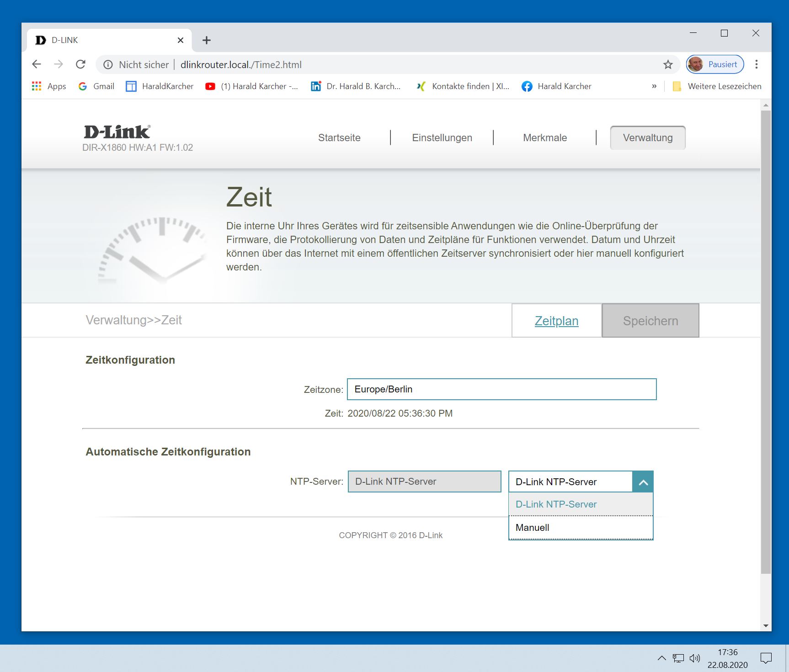Click the D-Link logo
The image size is (789, 672).
point(117,132)
